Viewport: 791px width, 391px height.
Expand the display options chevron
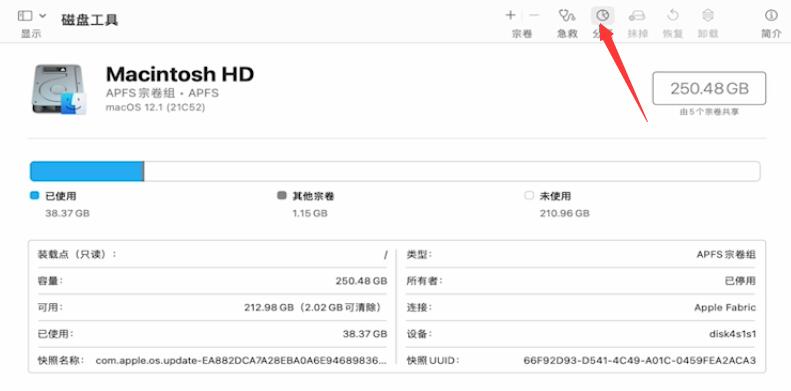point(43,16)
